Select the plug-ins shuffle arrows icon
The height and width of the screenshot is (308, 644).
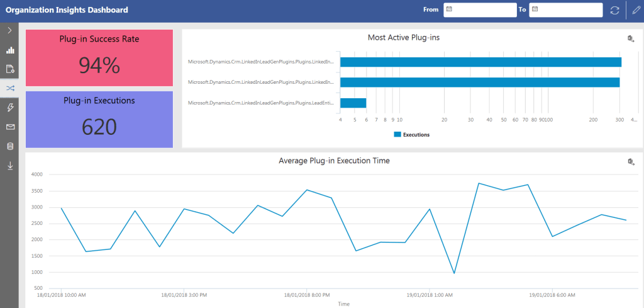(9, 88)
